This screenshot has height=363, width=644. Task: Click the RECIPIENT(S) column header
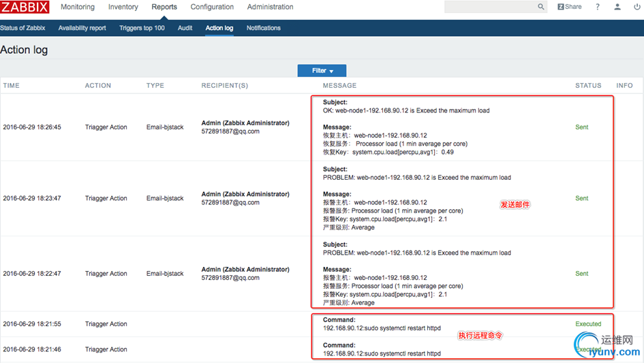tap(225, 85)
